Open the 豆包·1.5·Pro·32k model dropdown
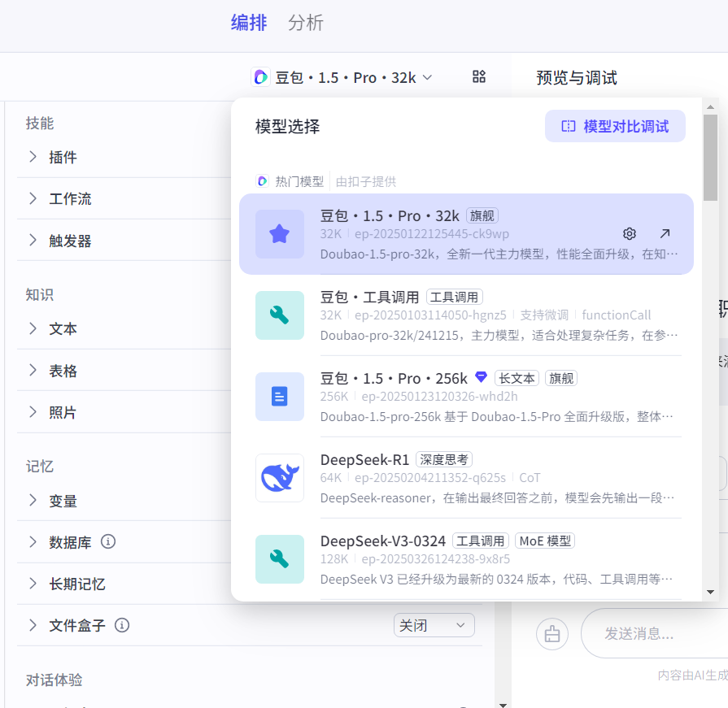The height and width of the screenshot is (708, 728). [x=342, y=77]
